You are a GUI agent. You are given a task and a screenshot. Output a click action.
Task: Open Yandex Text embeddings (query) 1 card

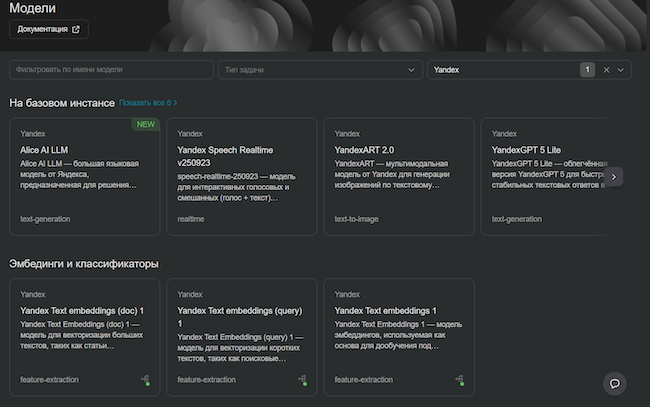(x=242, y=337)
